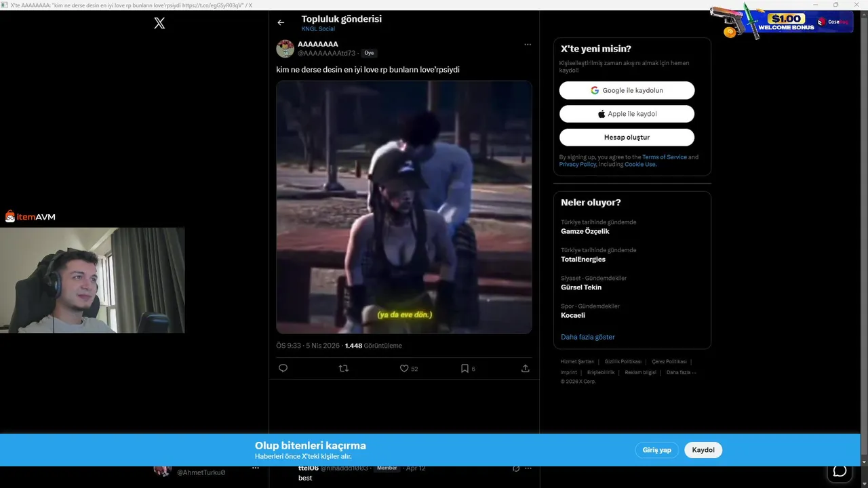This screenshot has height=488, width=868.
Task: Click the Hesap oluştur button
Action: tap(627, 137)
